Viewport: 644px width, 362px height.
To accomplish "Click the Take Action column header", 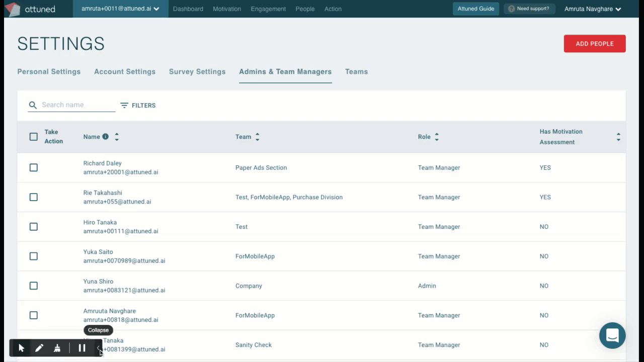I will (54, 137).
